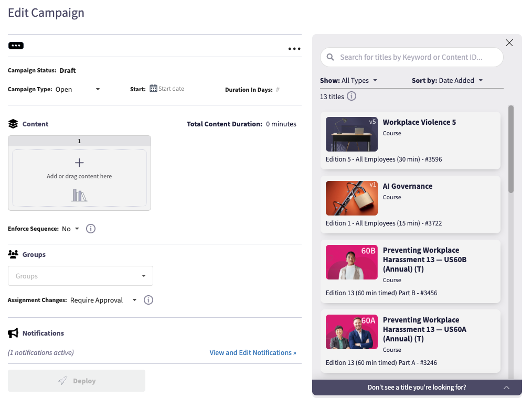Show info for Assignment Changes setting
The height and width of the screenshot is (409, 532).
[x=148, y=300]
